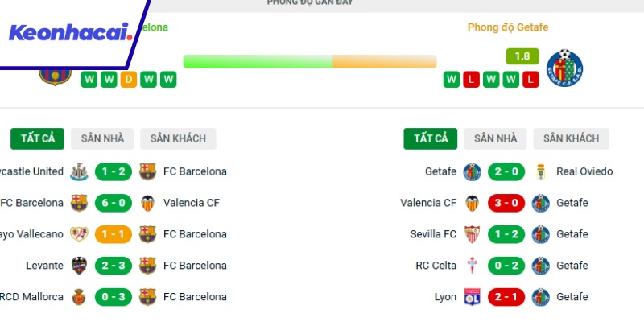Select right SÂN KHÁCH tab for Getafe

(570, 138)
